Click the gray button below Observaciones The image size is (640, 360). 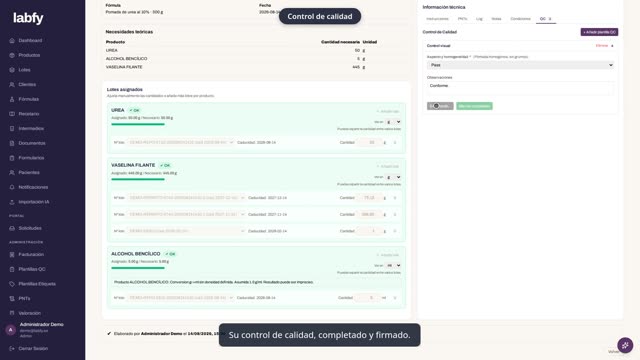coord(440,106)
